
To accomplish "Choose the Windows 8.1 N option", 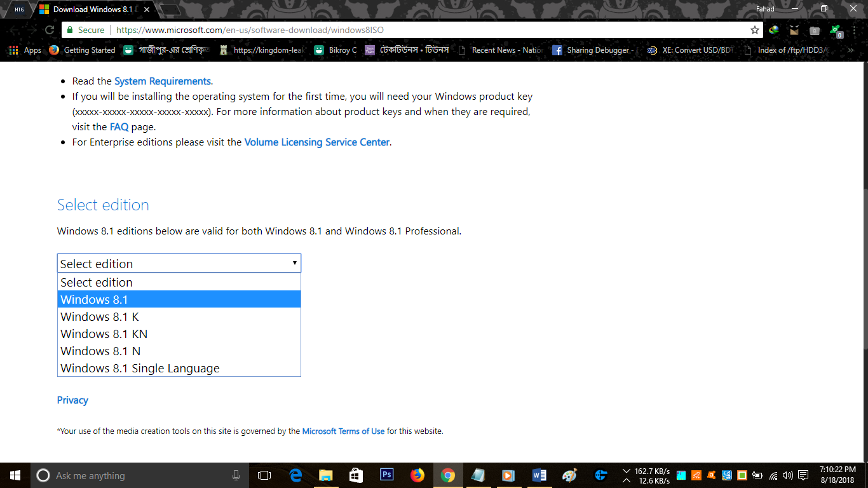I will coord(179,351).
